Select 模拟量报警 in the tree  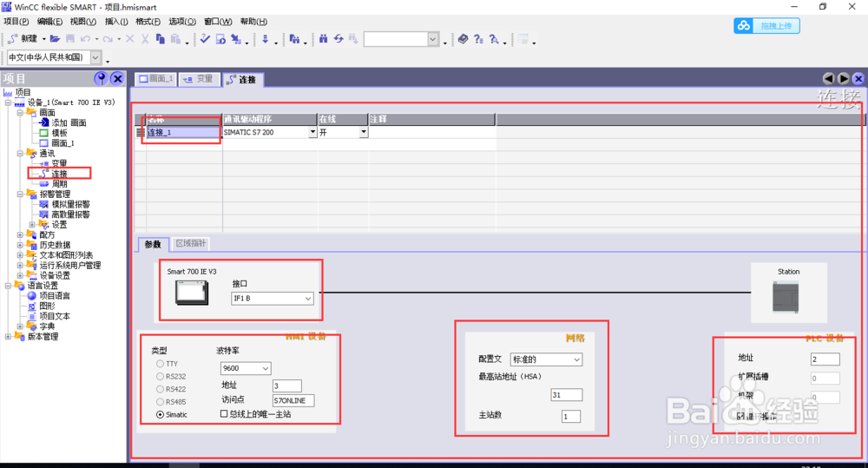pyautogui.click(x=70, y=204)
